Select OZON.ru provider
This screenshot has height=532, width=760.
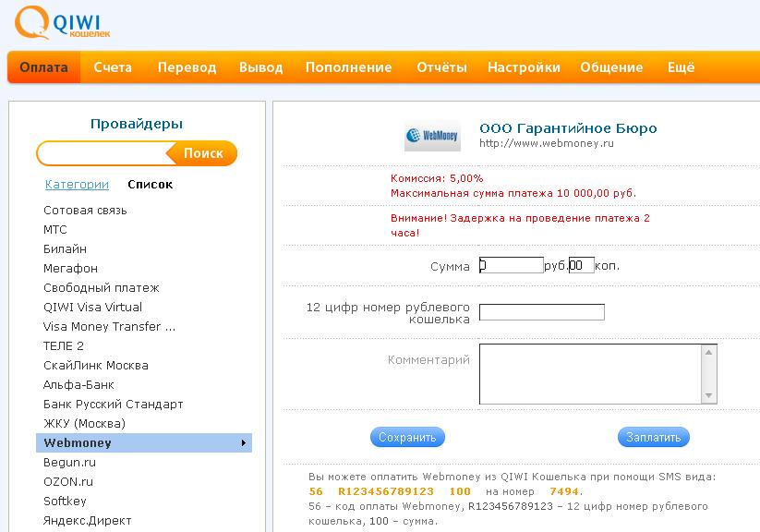pyautogui.click(x=67, y=481)
